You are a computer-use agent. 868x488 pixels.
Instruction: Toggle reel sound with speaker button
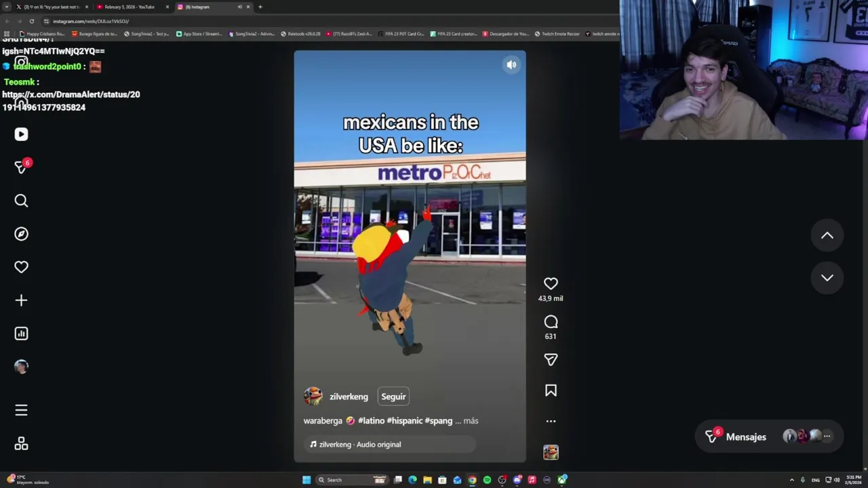pos(511,65)
